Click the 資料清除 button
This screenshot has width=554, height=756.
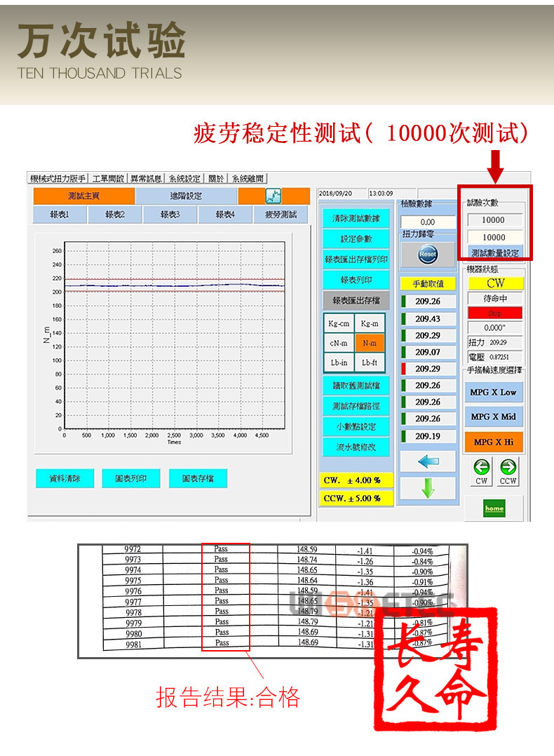pos(65,478)
